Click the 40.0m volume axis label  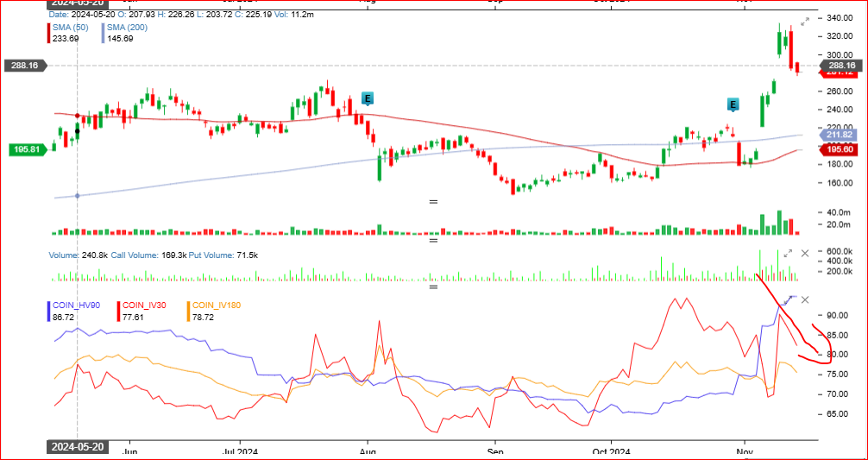(839, 212)
